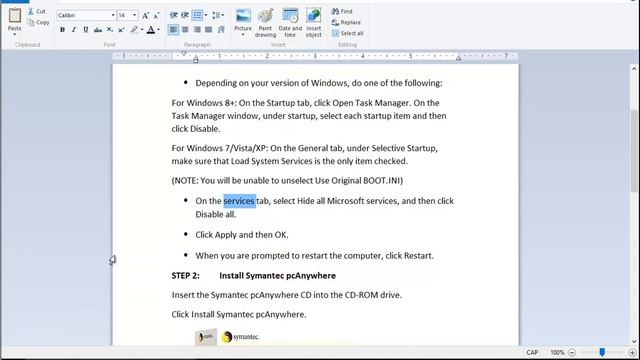Open Find from Editing group
This screenshot has width=640, height=360.
[342, 11]
